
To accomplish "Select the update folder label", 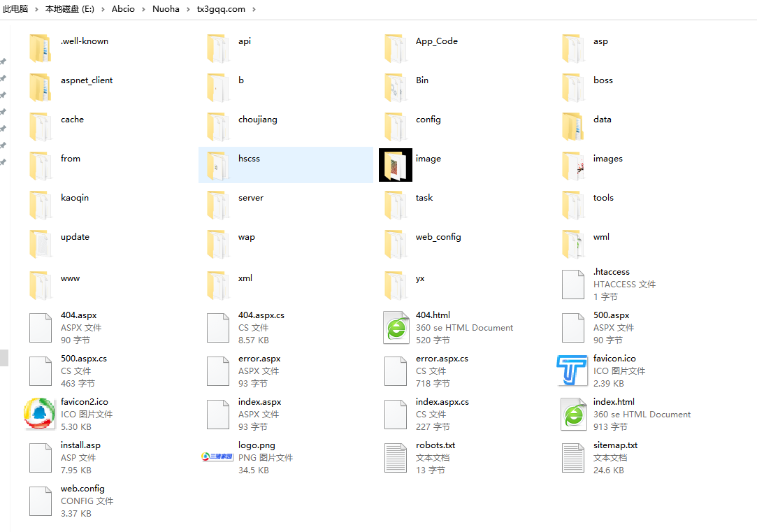I will click(x=75, y=237).
